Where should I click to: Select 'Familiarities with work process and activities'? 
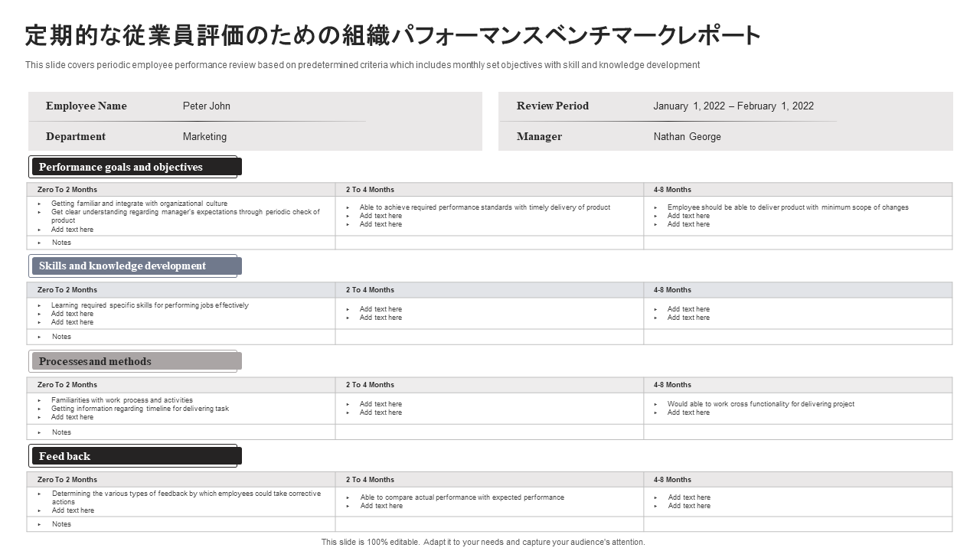[122, 400]
